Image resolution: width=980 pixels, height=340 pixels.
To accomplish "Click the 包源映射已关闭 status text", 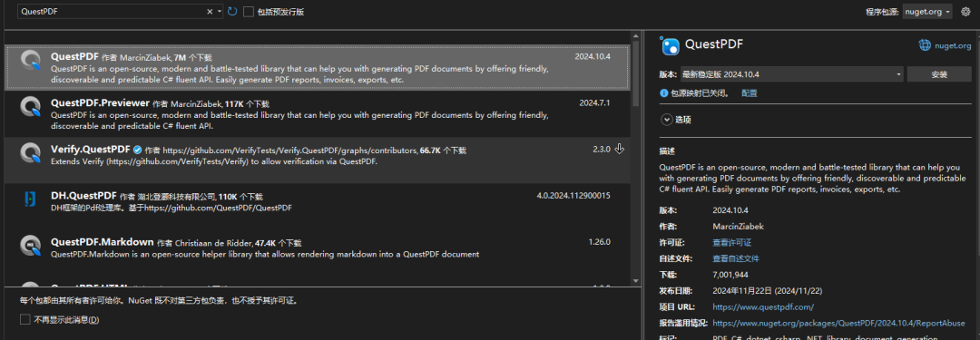I will [700, 93].
